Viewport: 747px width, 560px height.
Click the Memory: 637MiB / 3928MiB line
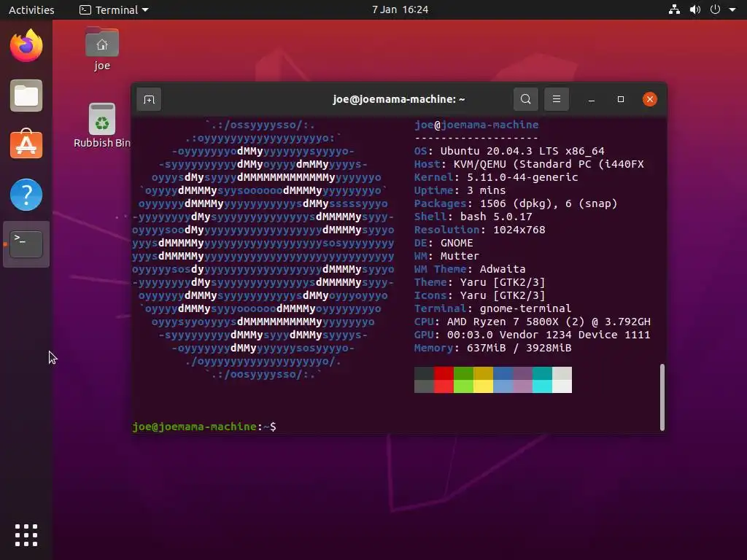(x=492, y=348)
